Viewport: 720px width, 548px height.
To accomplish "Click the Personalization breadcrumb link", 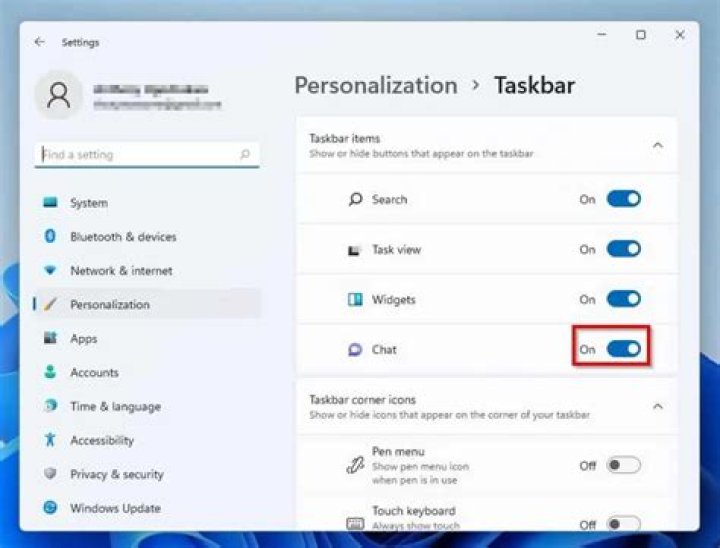I will tap(376, 85).
